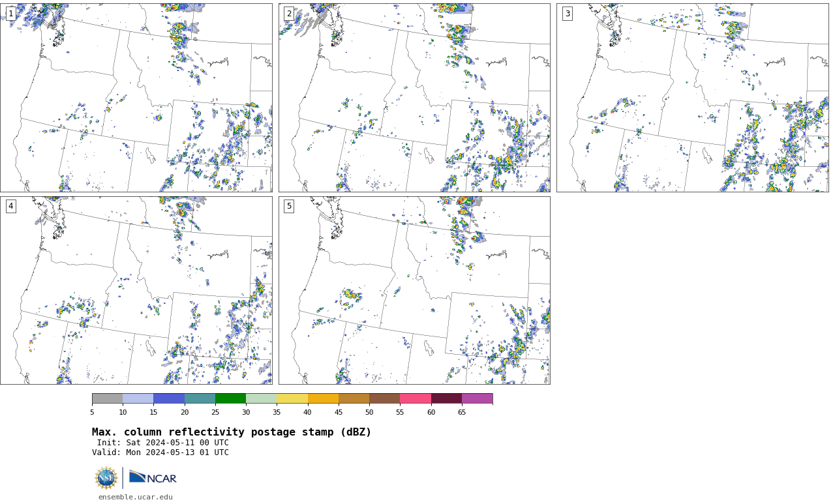Open ensemble member 4 reflectivity map

[x=136, y=290]
